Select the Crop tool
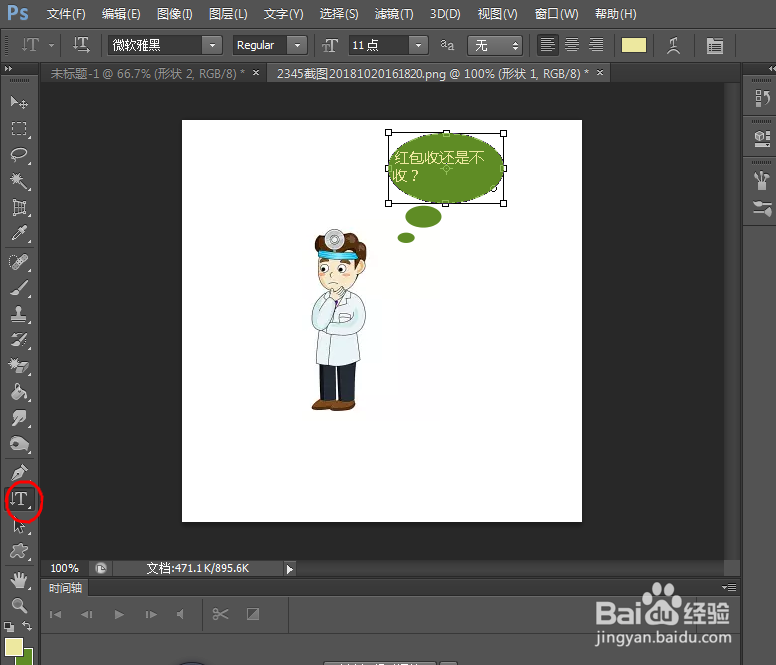 point(19,207)
